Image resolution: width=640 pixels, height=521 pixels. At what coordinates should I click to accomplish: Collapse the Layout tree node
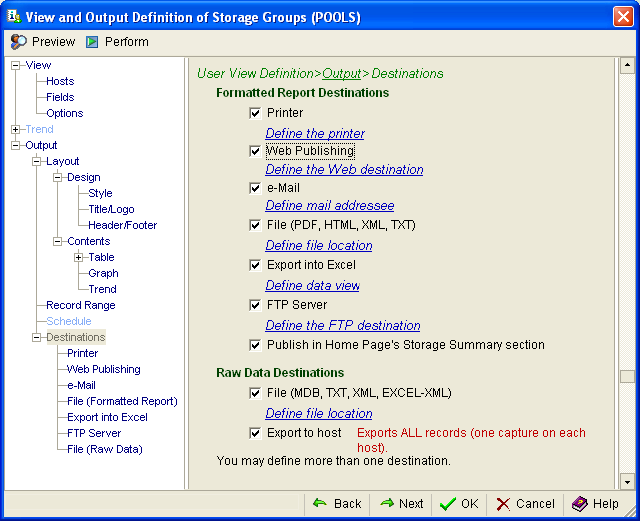[x=36, y=161]
